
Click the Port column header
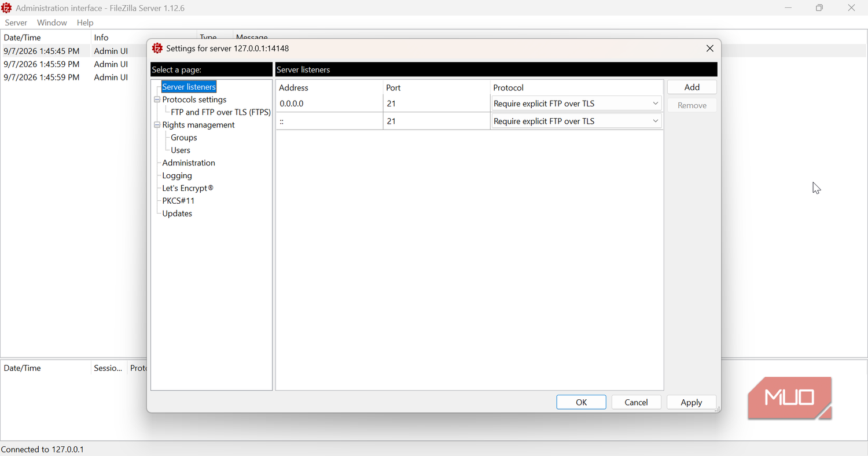click(x=437, y=88)
